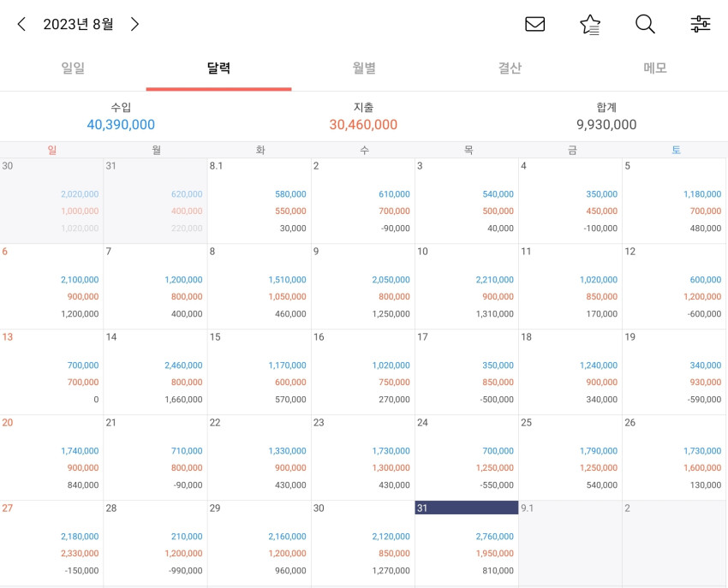
Task: Select August 14 calendar cell
Action: (156, 372)
